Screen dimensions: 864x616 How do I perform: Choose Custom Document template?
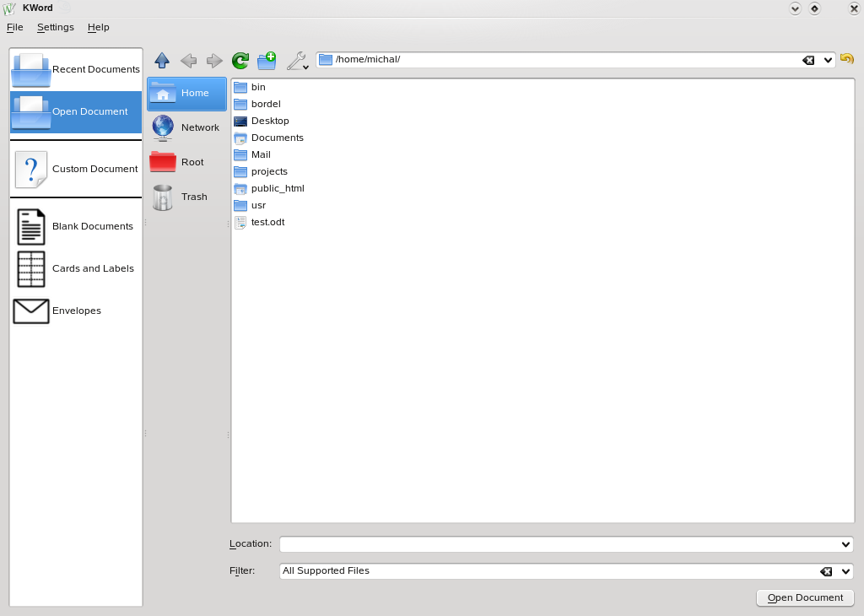point(76,169)
